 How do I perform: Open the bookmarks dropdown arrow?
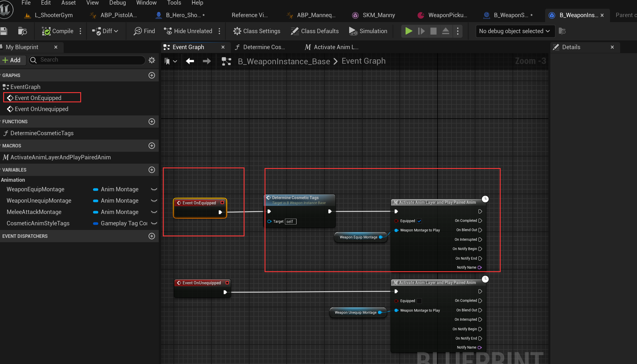pos(175,61)
